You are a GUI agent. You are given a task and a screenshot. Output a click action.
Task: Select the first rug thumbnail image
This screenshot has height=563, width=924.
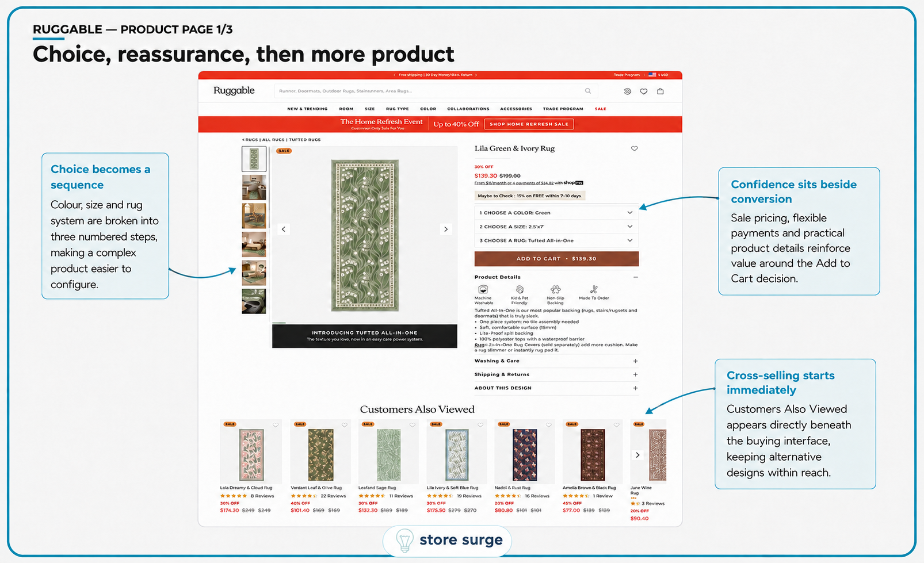(254, 159)
